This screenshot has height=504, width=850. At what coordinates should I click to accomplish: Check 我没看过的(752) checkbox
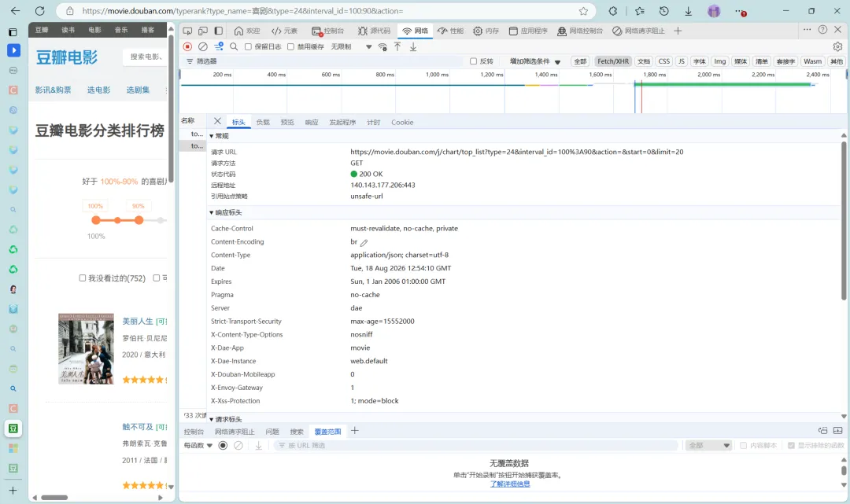click(x=83, y=278)
